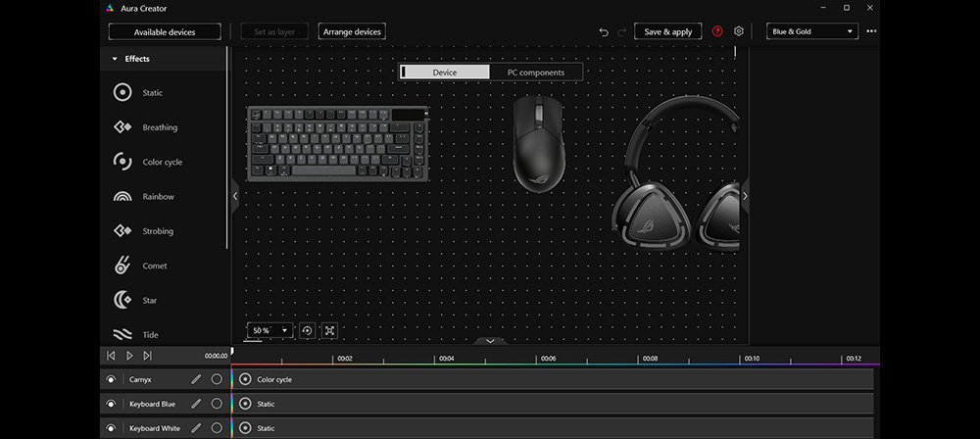Select Color cycle block on Carnyx track
The width and height of the screenshot is (980, 439).
coord(553,379)
